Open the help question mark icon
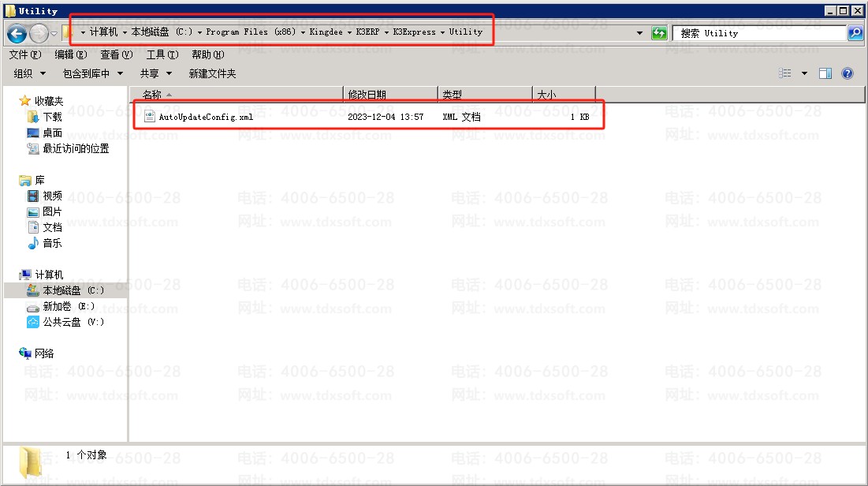This screenshot has width=868, height=486. [x=848, y=73]
